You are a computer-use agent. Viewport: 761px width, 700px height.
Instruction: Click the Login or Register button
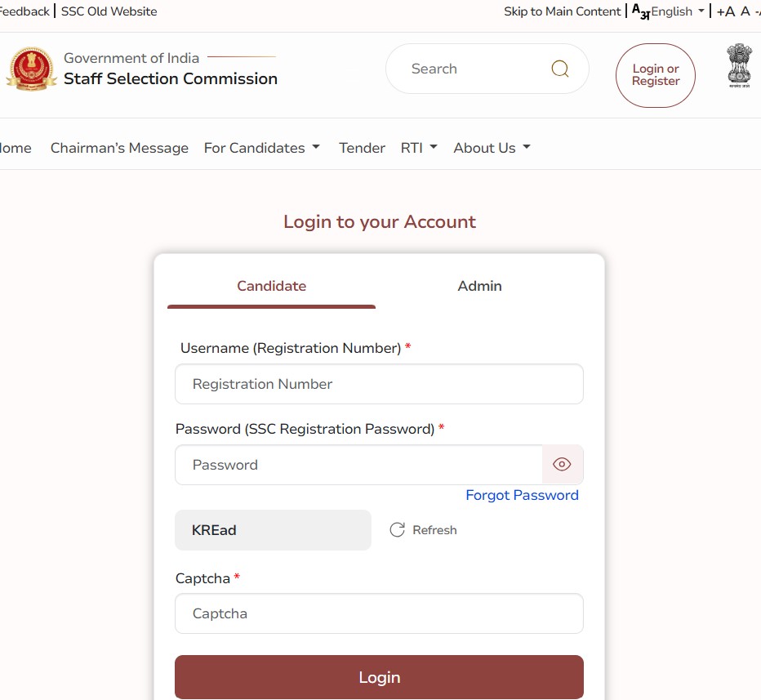point(655,75)
